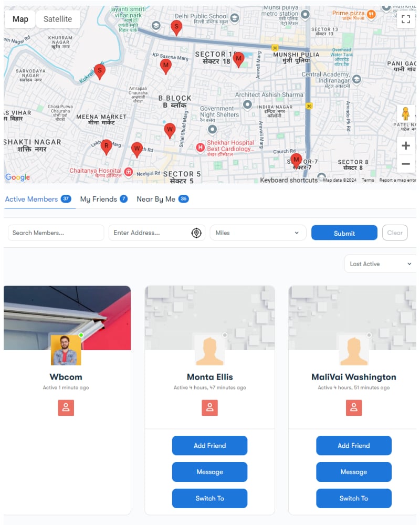
Task: Click the locate-me target icon in address field
Action: click(196, 233)
